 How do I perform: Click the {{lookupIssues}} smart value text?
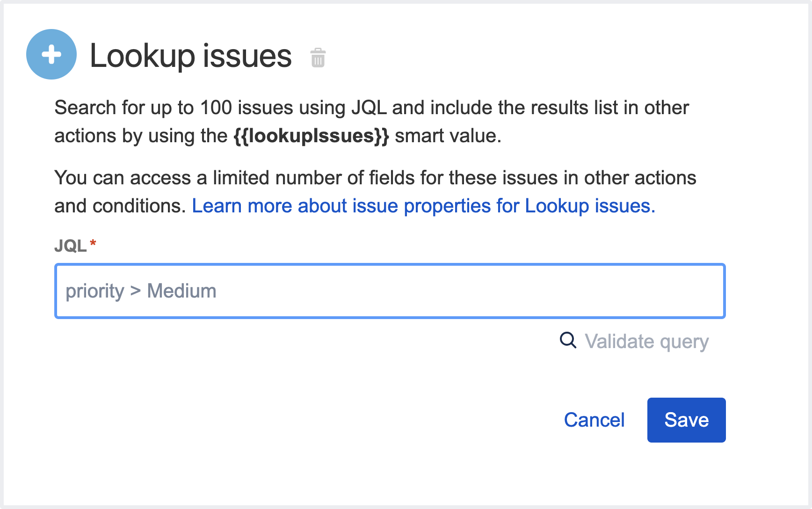[311, 136]
